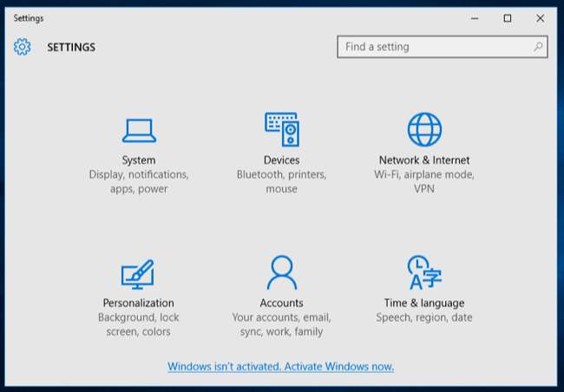Screen dimensions: 564x392
Task: Click the Network & Internet globe icon
Action: (x=424, y=129)
